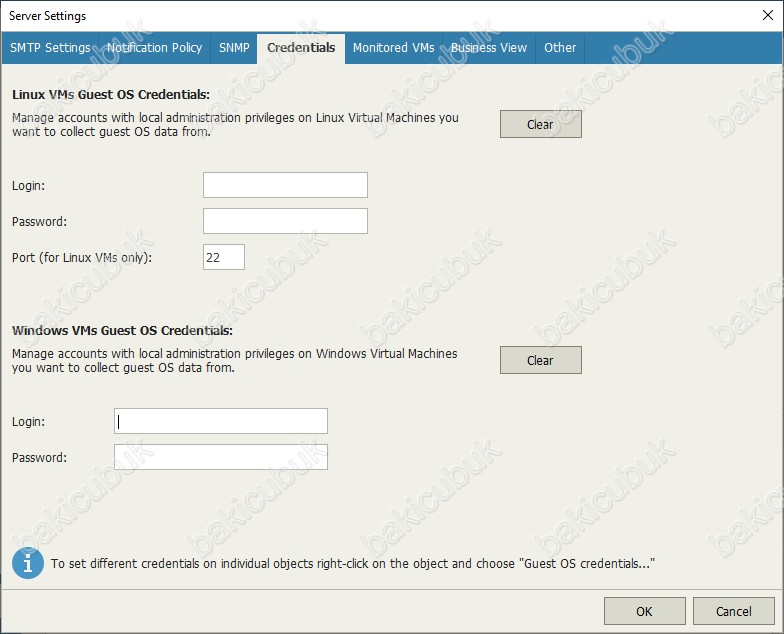The height and width of the screenshot is (634, 784).
Task: Click the Cancel button
Action: tap(734, 611)
